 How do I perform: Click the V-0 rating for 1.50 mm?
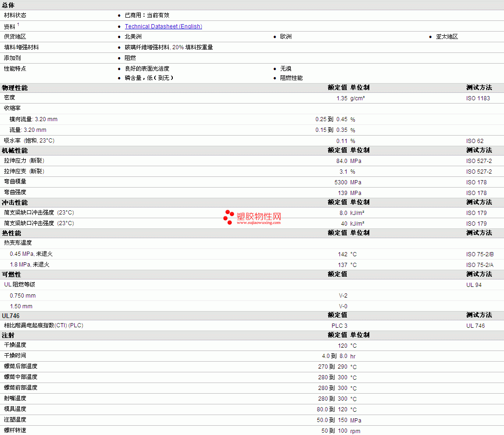343,306
